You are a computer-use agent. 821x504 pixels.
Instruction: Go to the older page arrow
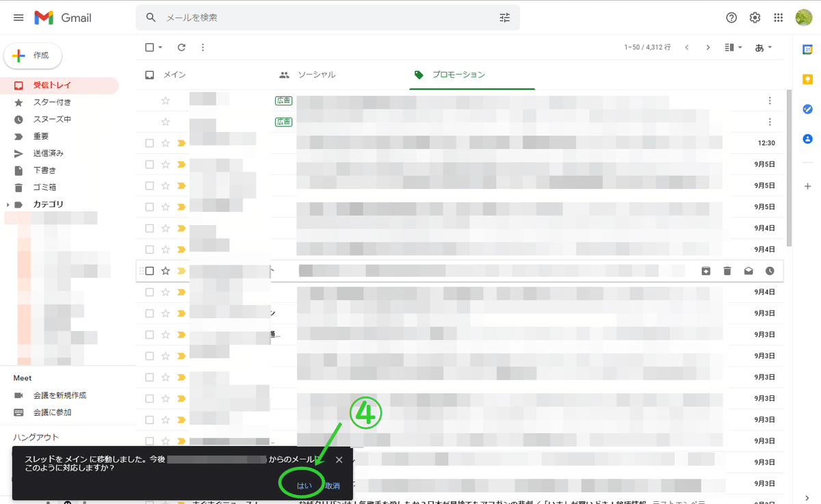coord(708,47)
